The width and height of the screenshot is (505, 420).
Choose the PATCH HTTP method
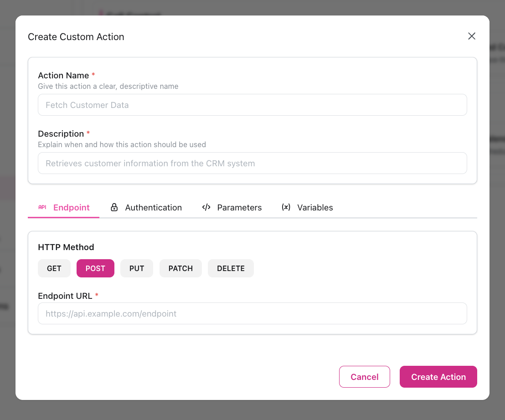pyautogui.click(x=180, y=268)
